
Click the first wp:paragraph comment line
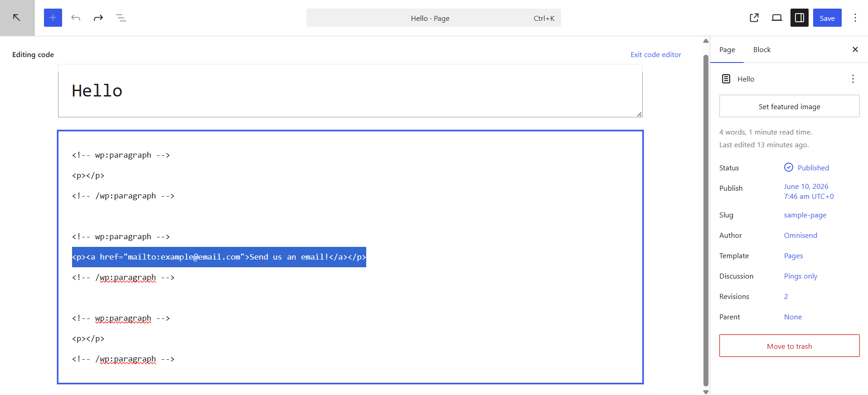(121, 155)
